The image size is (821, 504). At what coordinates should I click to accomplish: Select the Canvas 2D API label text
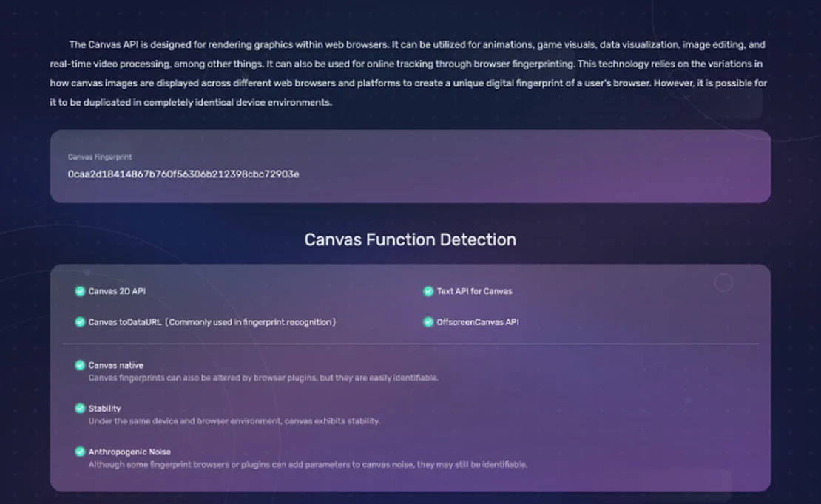117,291
